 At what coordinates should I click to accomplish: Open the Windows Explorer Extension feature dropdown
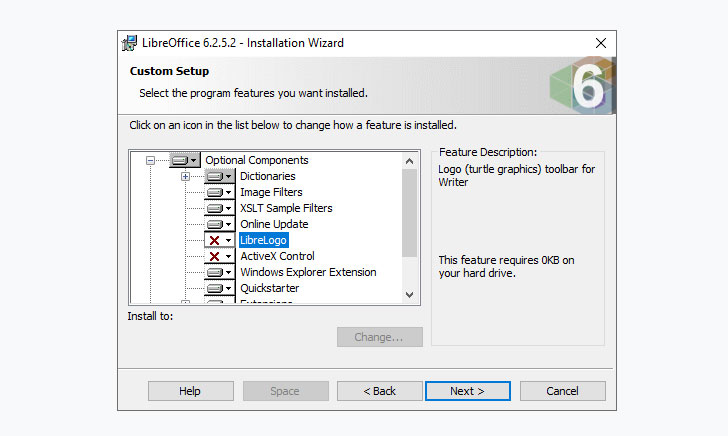pos(220,273)
